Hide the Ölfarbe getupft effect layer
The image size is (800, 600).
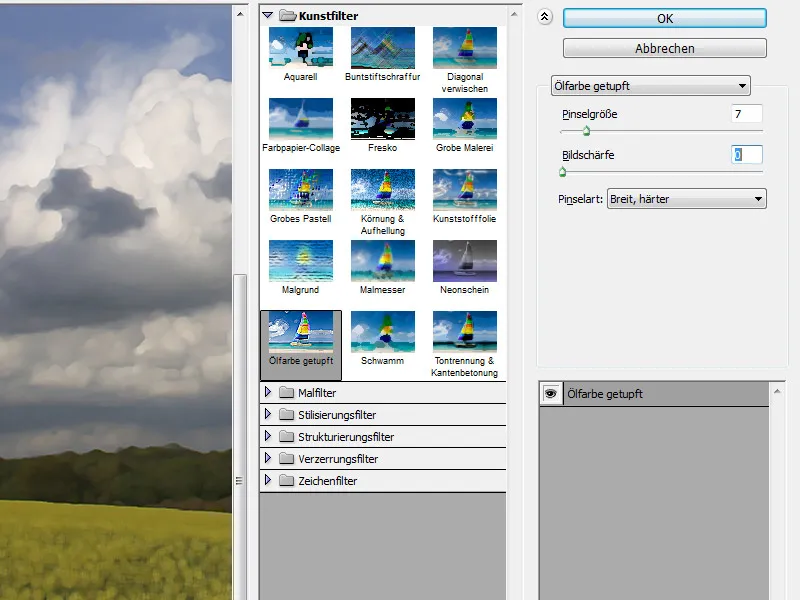pos(551,393)
